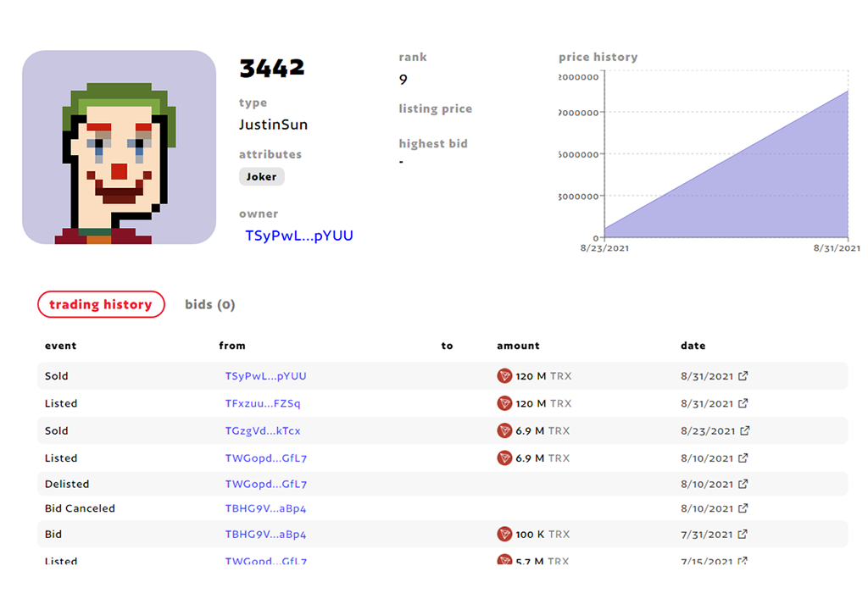868x610 pixels.
Task: Click the Joker attribute tag
Action: click(x=261, y=177)
